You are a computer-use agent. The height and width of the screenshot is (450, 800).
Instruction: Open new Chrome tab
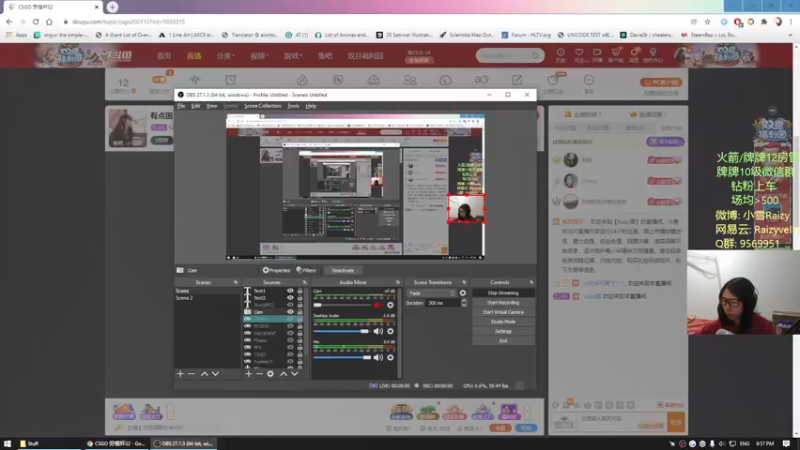[112, 7]
